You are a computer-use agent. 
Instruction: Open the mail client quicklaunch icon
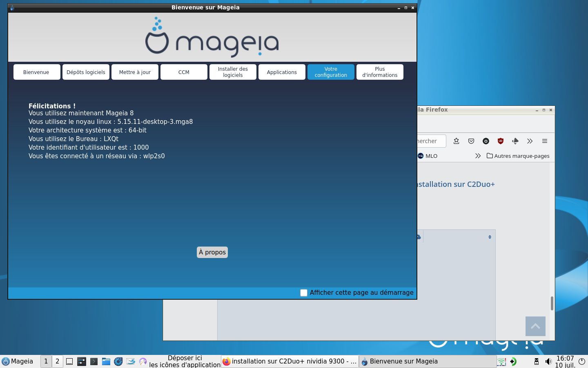pyautogui.click(x=131, y=361)
